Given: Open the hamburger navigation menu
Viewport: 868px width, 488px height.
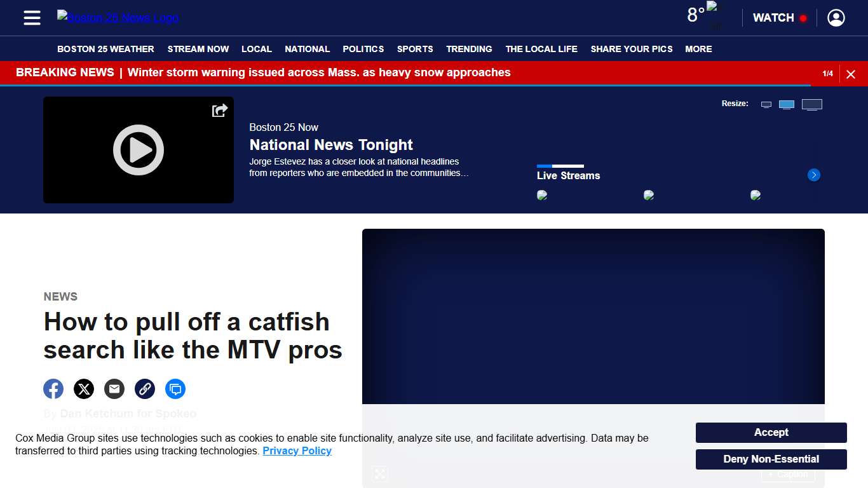Looking at the screenshot, I should click(x=31, y=18).
